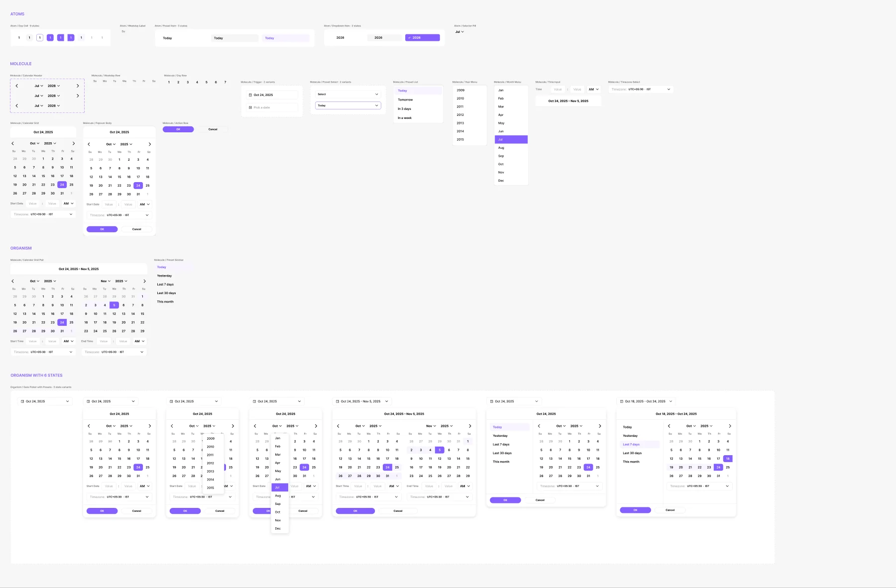Screen dimensions: 896x588
Task: Click selected Nov 5 in Calendar Grid Pair
Action: (x=114, y=305)
